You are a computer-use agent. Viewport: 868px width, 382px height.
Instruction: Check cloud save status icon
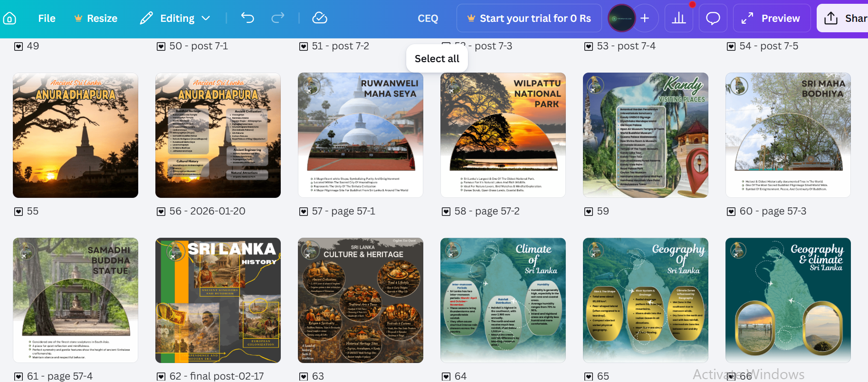tap(320, 18)
